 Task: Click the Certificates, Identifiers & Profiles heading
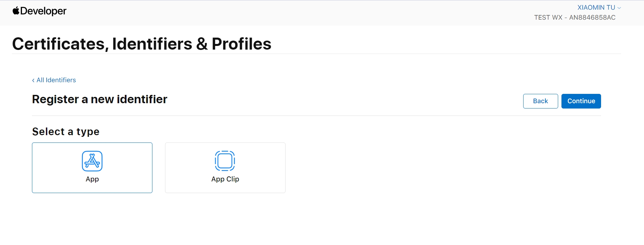tap(142, 44)
